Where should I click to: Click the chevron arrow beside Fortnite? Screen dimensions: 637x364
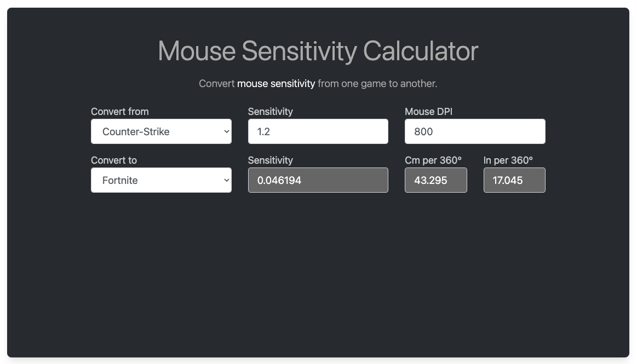(x=226, y=180)
